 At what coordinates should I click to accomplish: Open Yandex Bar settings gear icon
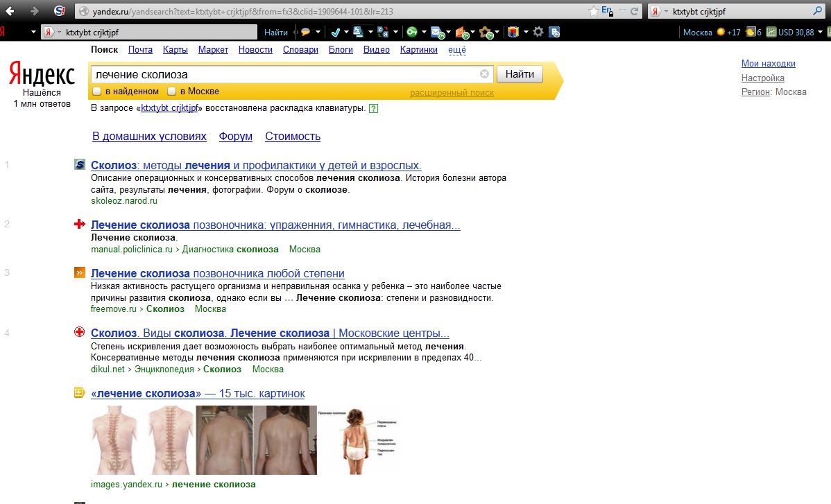538,33
